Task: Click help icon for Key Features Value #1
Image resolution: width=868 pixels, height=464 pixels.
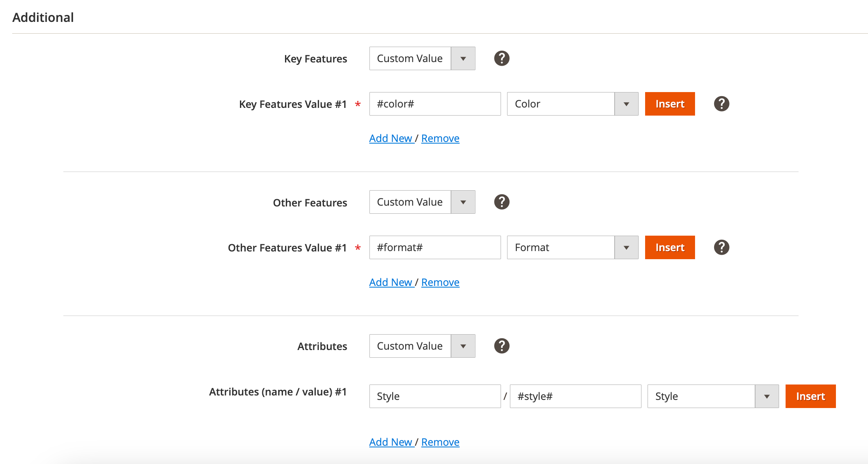Action: coord(721,104)
